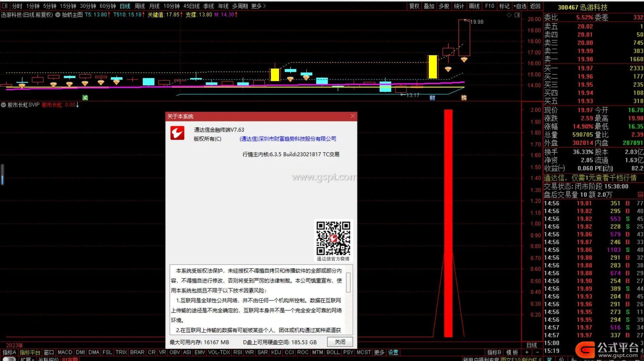Click the 叠加 toolbar button
The image size is (644, 361).
[x=429, y=6]
